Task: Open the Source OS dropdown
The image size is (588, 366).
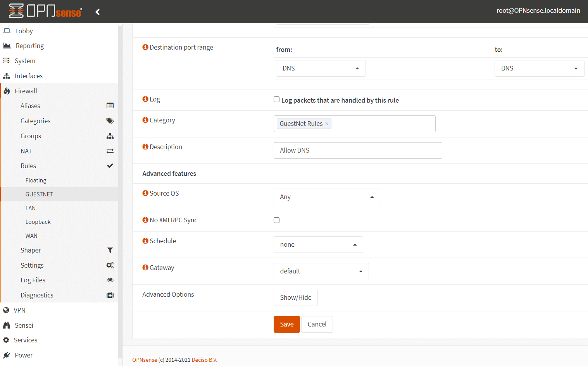Action: click(x=326, y=197)
